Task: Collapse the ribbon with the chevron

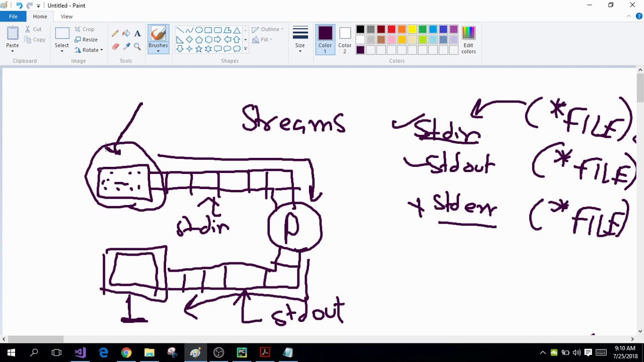Action: pyautogui.click(x=629, y=16)
